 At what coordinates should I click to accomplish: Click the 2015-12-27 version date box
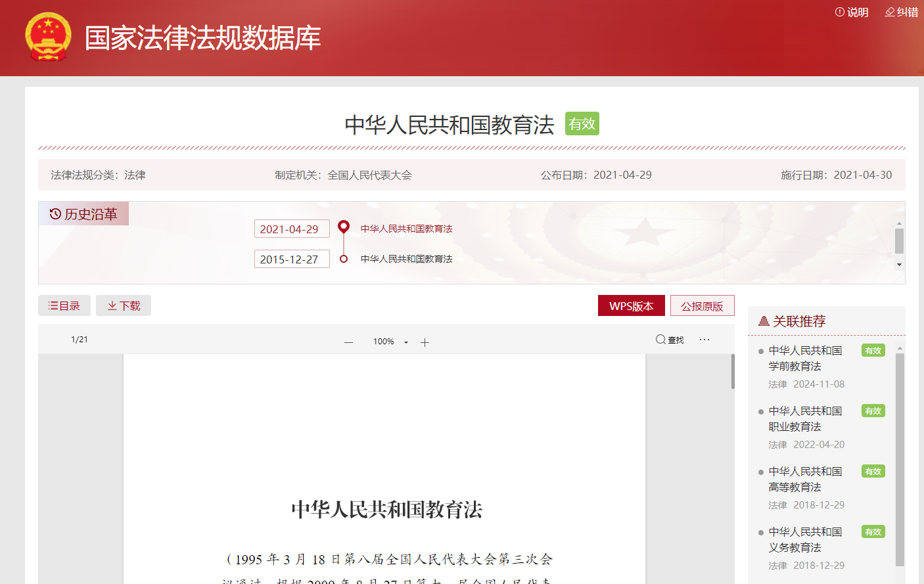[292, 259]
